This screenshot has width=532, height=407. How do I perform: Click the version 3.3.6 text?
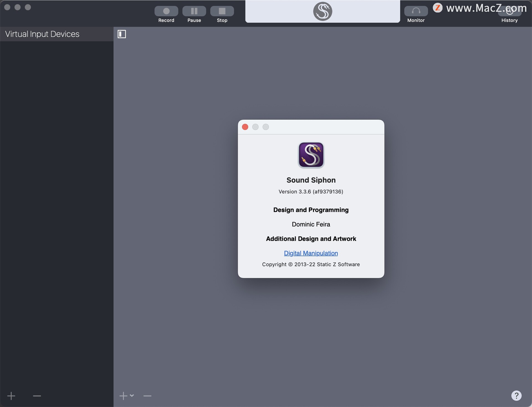(x=311, y=192)
